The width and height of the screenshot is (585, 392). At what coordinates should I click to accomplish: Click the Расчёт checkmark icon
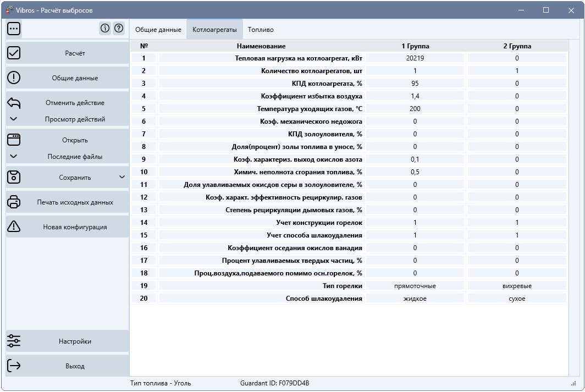(x=14, y=53)
